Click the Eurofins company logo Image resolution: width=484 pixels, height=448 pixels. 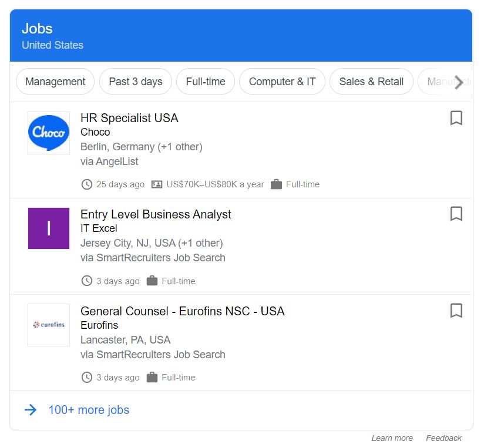pos(49,325)
